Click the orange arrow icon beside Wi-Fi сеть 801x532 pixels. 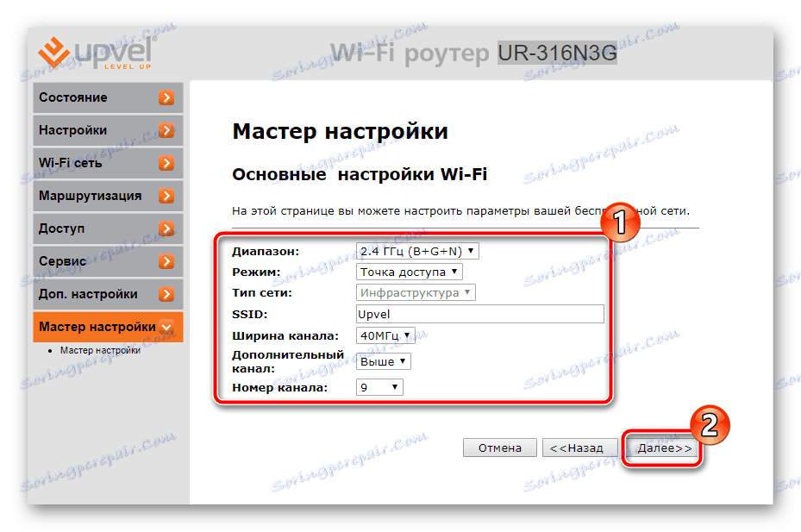[x=166, y=163]
